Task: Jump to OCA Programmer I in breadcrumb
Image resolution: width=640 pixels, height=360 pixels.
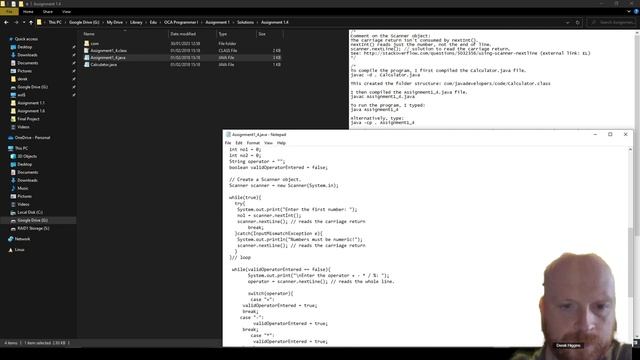Action: tap(181, 22)
